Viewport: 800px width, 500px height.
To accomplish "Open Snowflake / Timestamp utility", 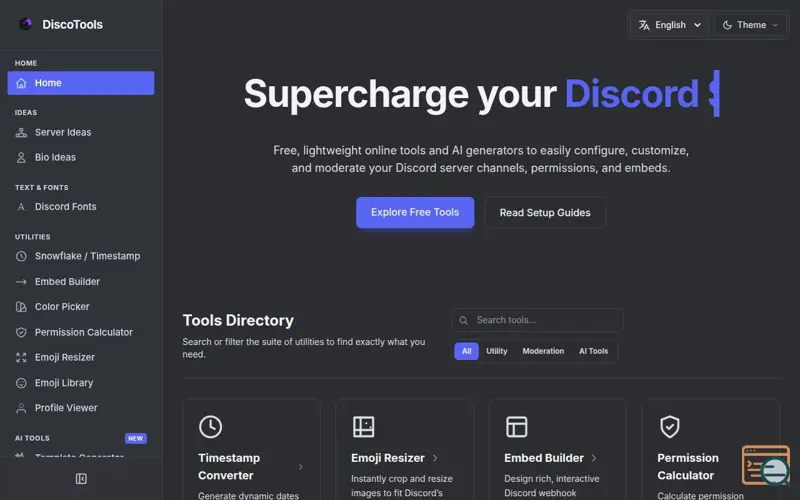I will (81, 256).
